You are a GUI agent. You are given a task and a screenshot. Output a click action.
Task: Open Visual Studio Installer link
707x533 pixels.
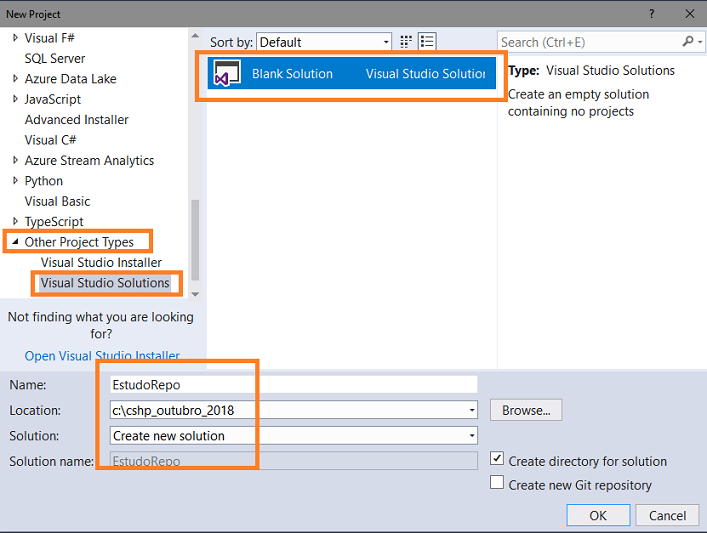click(x=102, y=356)
